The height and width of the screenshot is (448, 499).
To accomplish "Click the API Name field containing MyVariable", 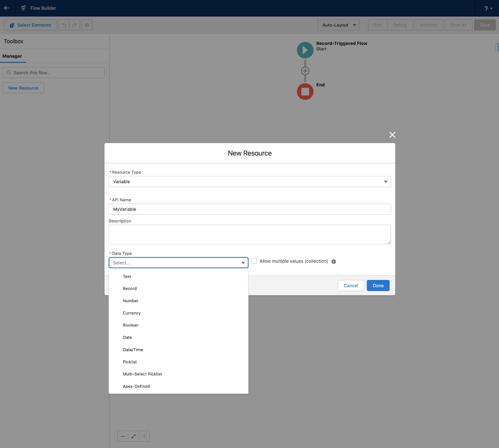I will (249, 209).
